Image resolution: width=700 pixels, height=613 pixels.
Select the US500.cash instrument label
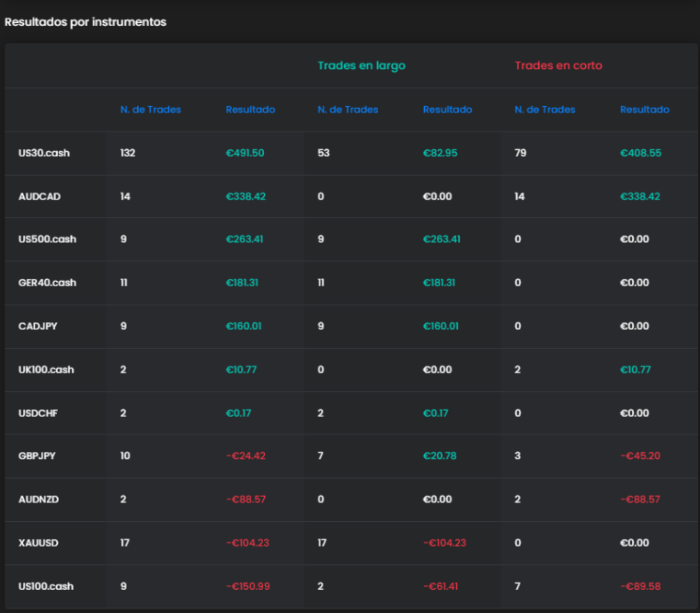47,239
